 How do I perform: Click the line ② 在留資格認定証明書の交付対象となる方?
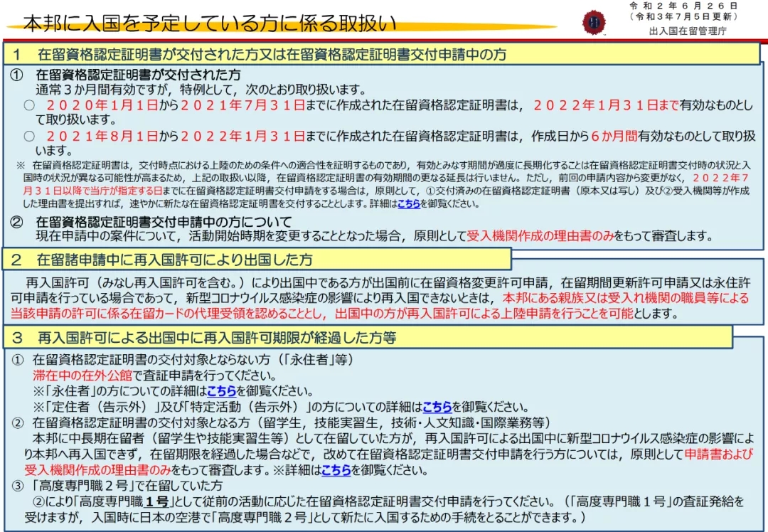point(281,422)
